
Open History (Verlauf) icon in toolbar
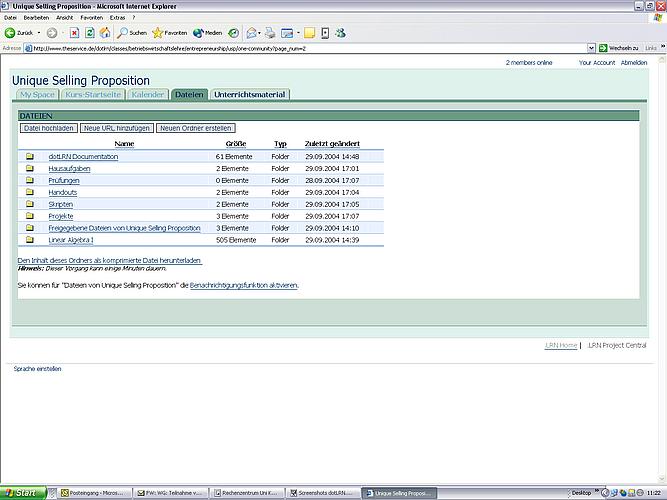pyautogui.click(x=234, y=33)
